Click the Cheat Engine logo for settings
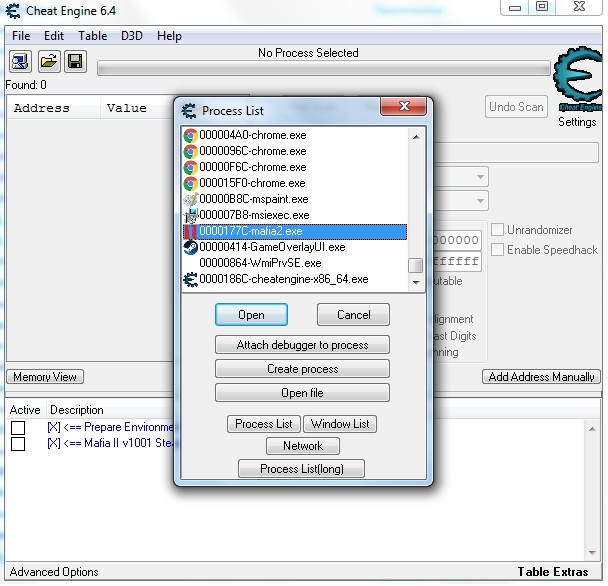 578,78
